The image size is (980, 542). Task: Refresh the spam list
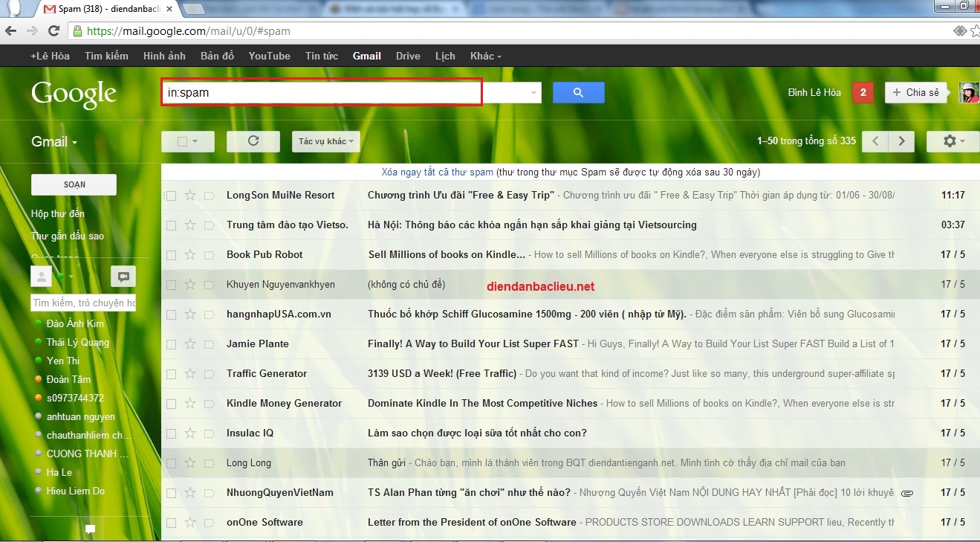(253, 141)
